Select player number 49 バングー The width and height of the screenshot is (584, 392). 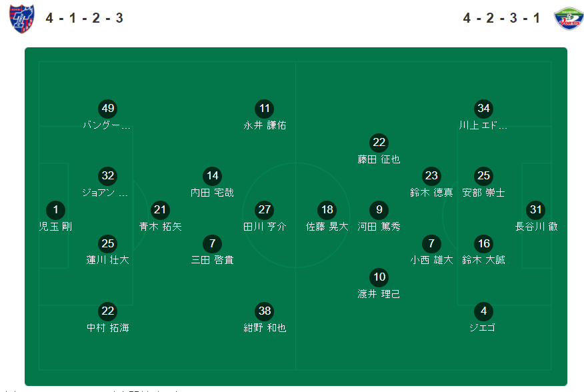pos(107,109)
